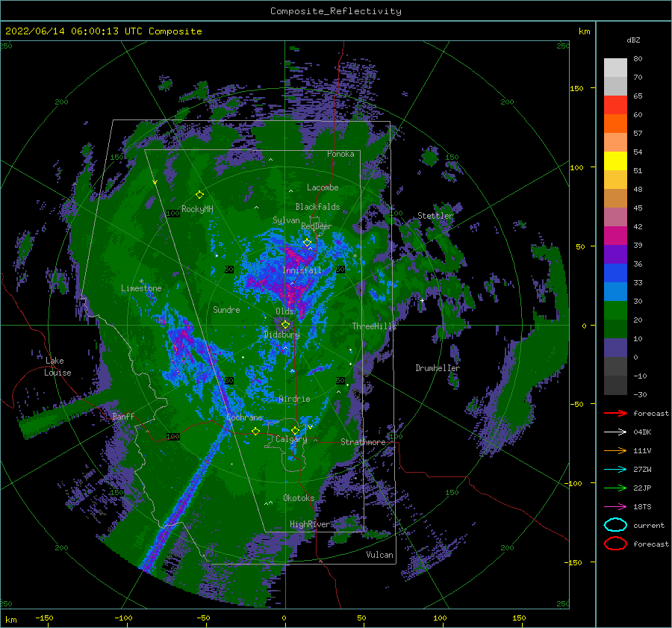This screenshot has height=628, width=672.
Task: Click the Ponoka map label
Action: [x=340, y=154]
